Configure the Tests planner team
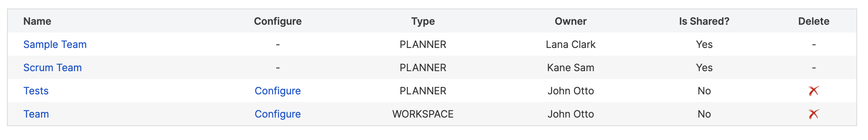Screen dimensions: 868x140 (x=278, y=91)
